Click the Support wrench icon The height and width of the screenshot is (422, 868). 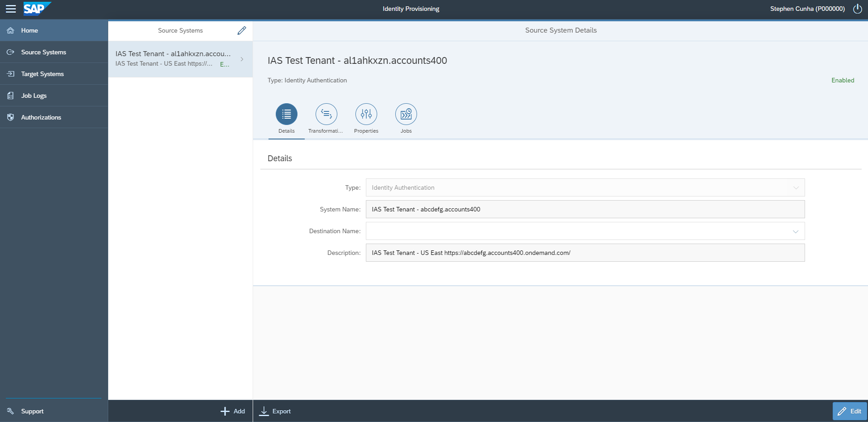[x=10, y=411]
